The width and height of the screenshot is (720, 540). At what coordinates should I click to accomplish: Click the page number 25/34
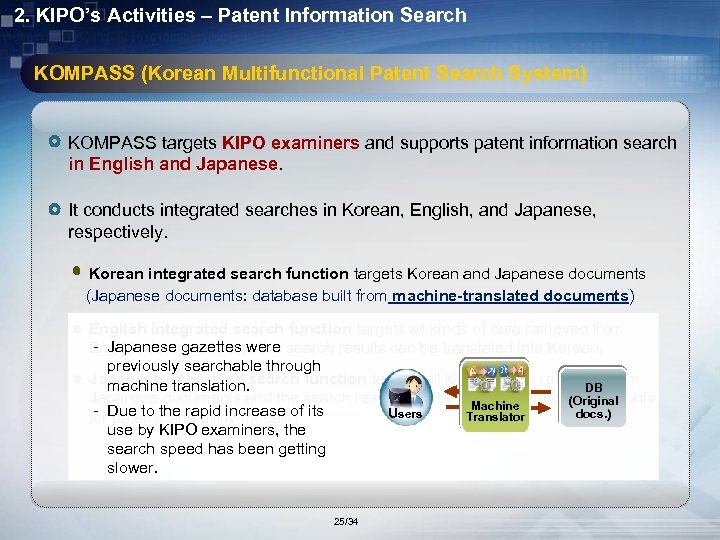click(346, 521)
